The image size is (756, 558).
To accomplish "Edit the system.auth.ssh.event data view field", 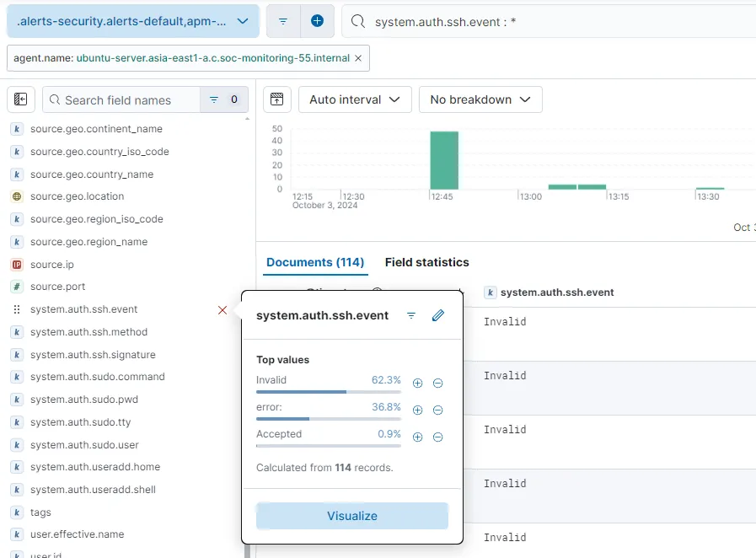I will click(x=437, y=315).
